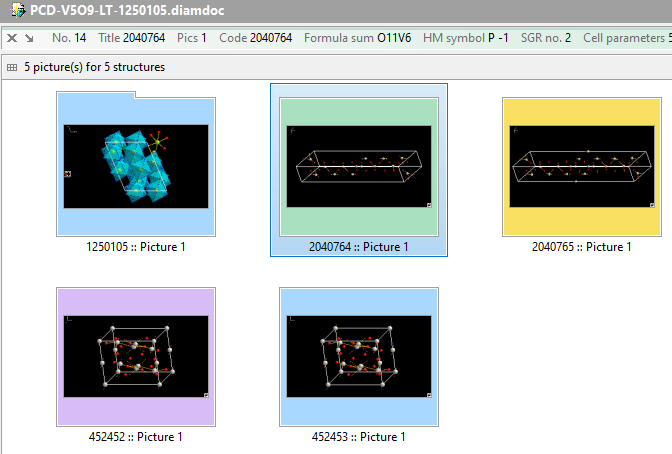Image resolution: width=672 pixels, height=454 pixels.
Task: Click the SGR no. 2 field
Action: click(546, 38)
